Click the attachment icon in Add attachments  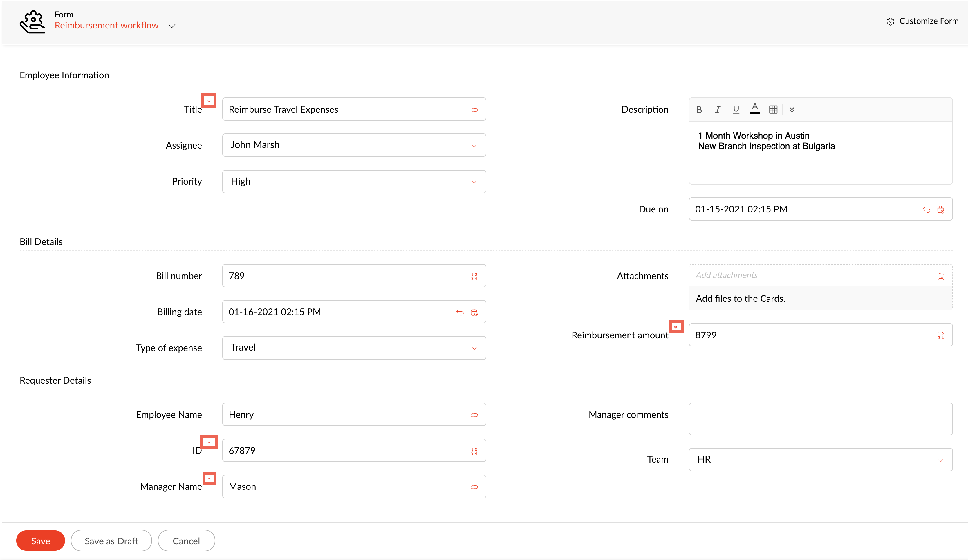940,277
